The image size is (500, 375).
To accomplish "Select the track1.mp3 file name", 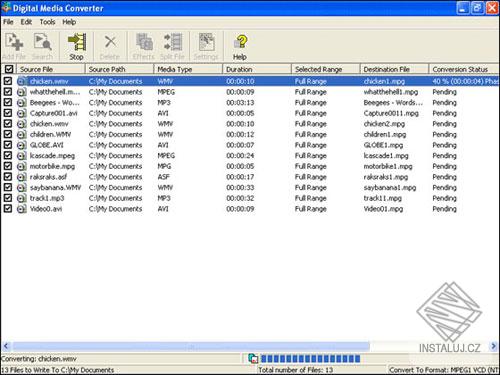I will point(47,198).
